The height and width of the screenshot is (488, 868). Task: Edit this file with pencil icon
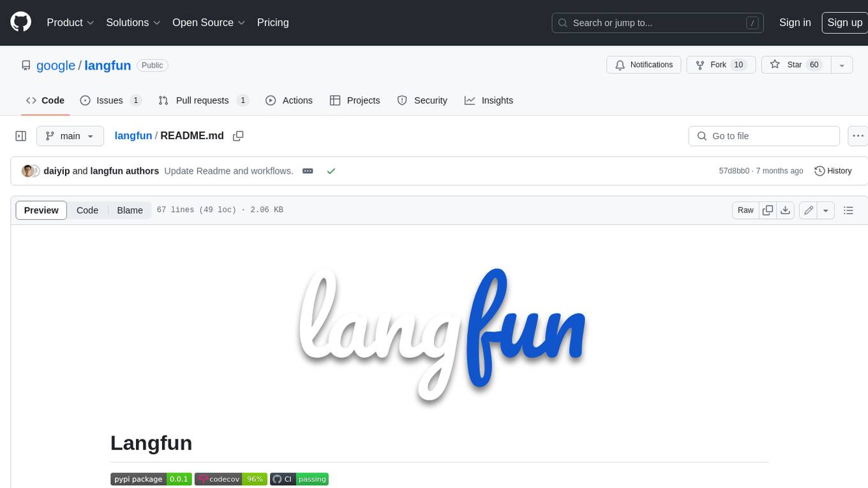(x=809, y=210)
